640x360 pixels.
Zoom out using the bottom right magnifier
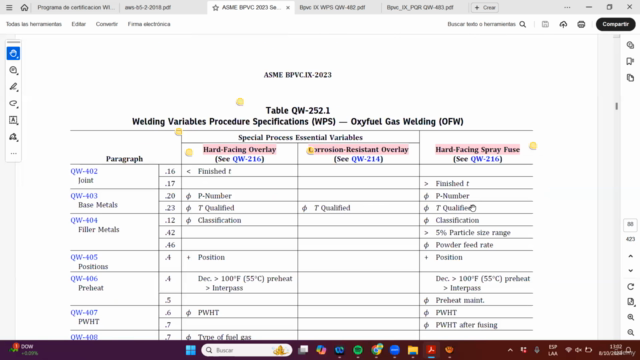coord(631,333)
